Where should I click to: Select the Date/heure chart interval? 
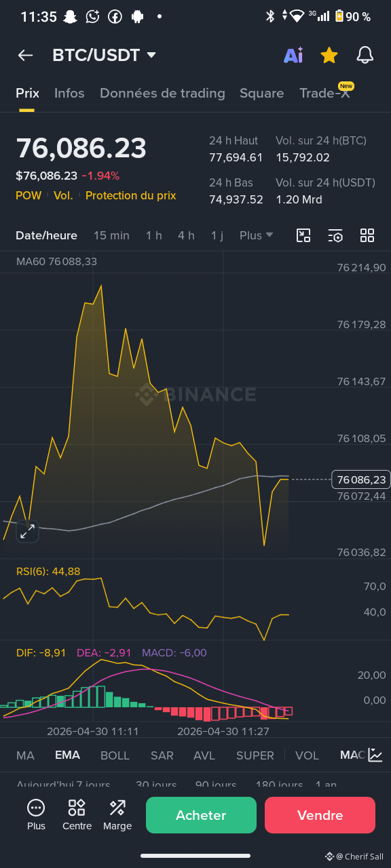click(46, 235)
